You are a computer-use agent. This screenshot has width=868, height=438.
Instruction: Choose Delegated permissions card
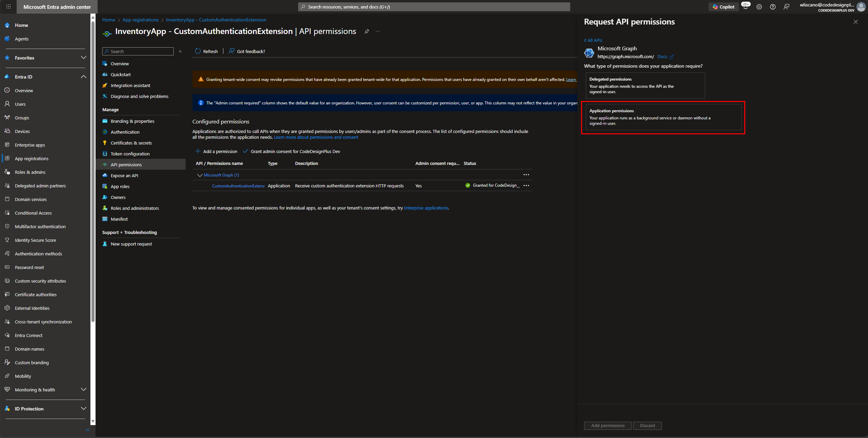[645, 85]
